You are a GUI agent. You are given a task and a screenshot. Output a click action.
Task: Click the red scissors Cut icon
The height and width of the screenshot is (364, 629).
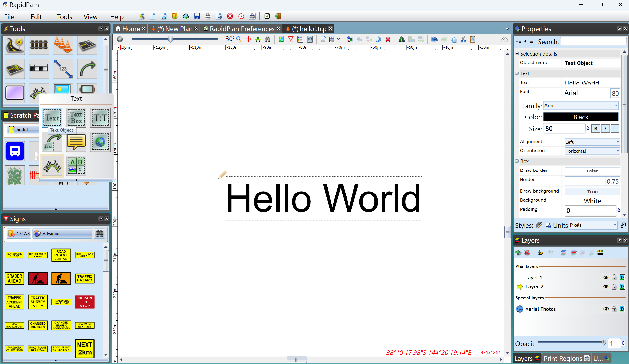click(x=463, y=39)
